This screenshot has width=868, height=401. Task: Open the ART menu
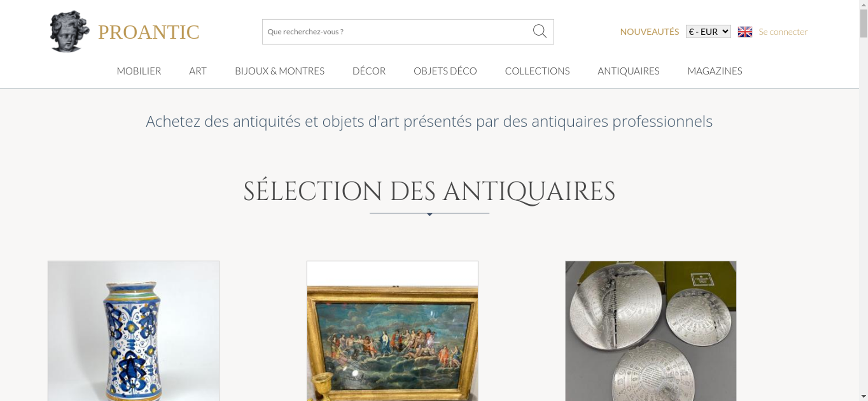[x=198, y=71]
